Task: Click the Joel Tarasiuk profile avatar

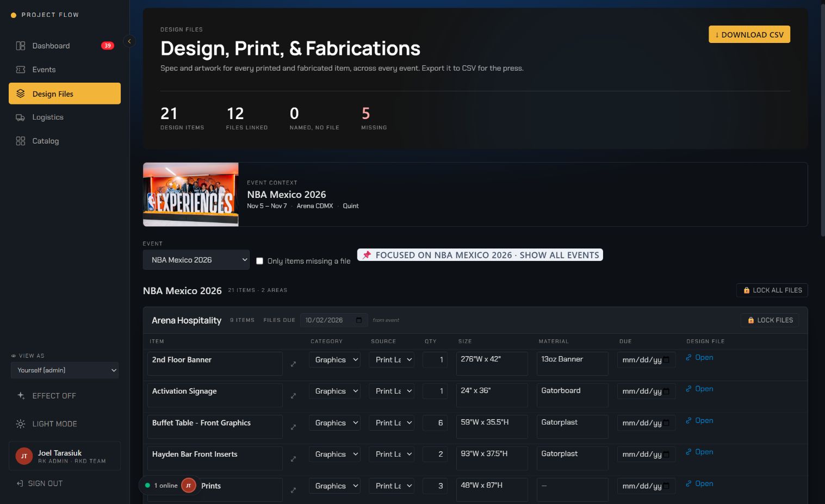Action: point(24,456)
